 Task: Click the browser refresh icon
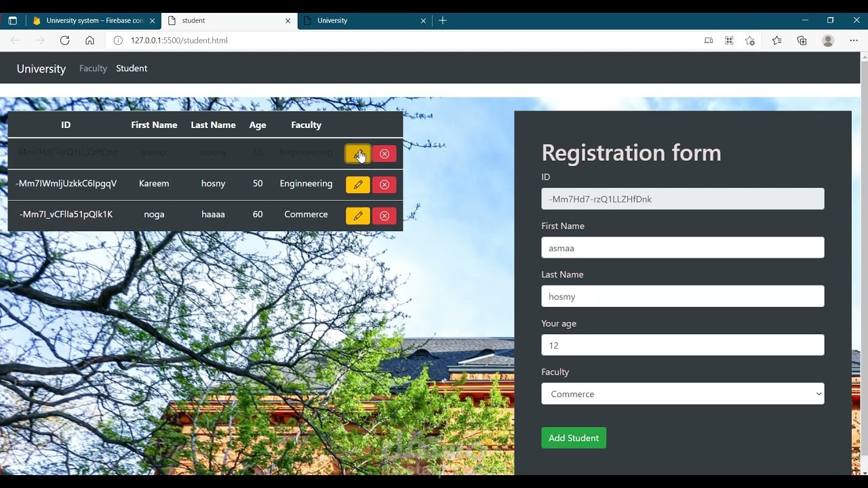[64, 41]
